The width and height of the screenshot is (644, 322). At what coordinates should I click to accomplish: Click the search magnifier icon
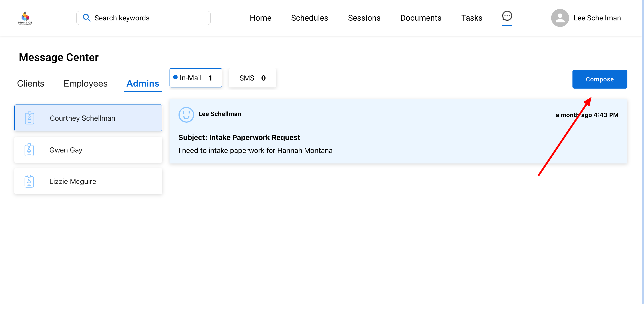coord(87,18)
